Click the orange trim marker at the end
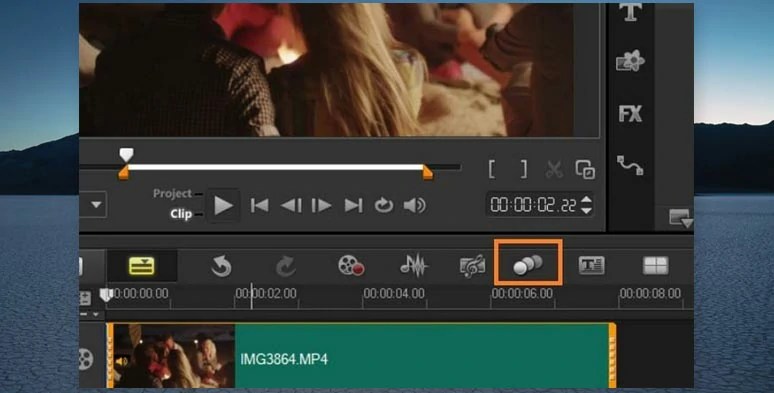This screenshot has height=393, width=774. click(427, 173)
